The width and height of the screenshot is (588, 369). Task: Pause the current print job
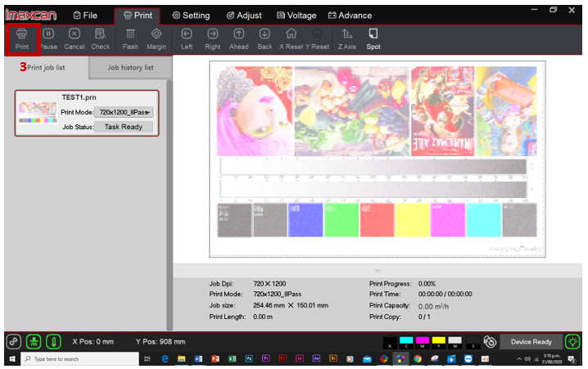48,39
